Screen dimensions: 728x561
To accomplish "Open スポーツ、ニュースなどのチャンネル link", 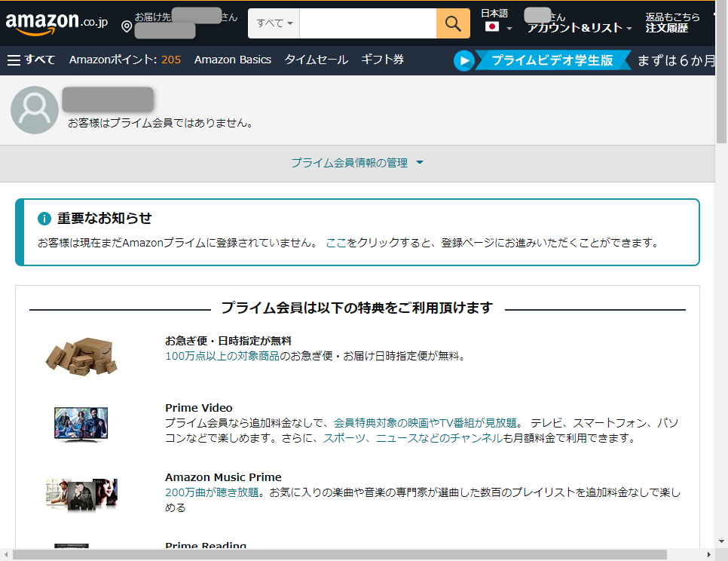I will tap(412, 438).
